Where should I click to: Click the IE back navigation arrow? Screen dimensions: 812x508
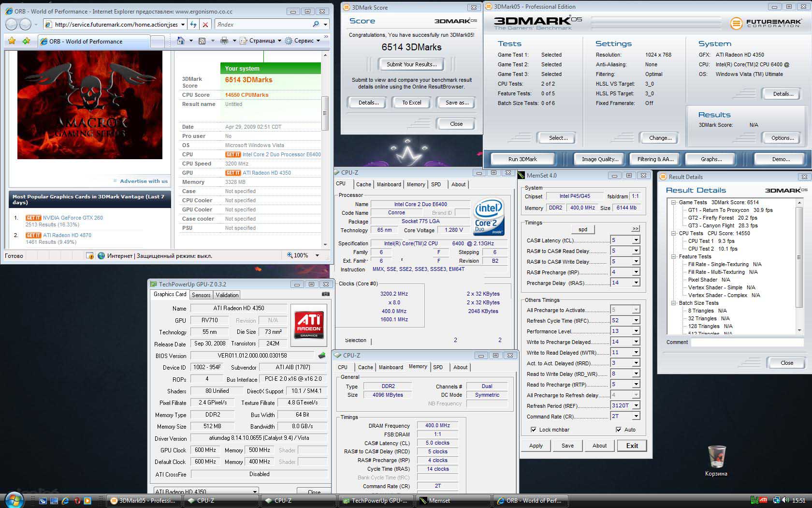[x=12, y=24]
